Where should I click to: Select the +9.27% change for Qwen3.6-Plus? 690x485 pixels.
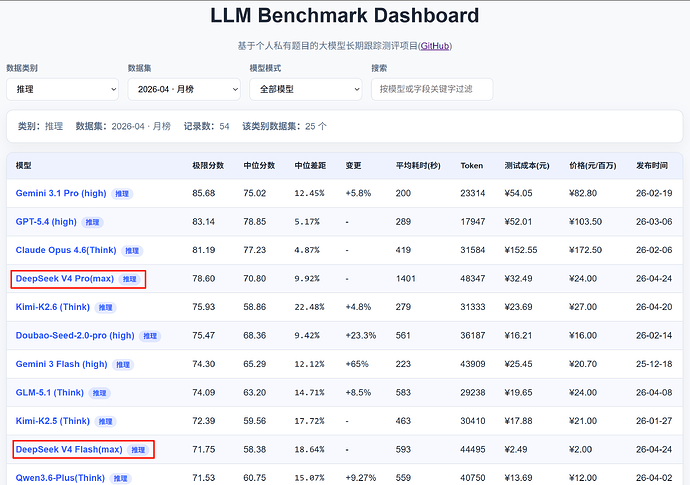click(x=361, y=478)
